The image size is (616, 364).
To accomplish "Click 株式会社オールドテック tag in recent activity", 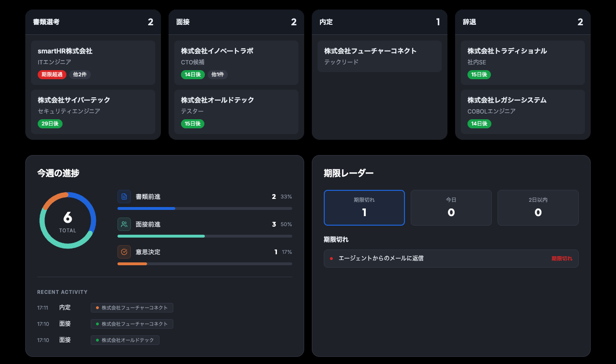I will pyautogui.click(x=125, y=340).
